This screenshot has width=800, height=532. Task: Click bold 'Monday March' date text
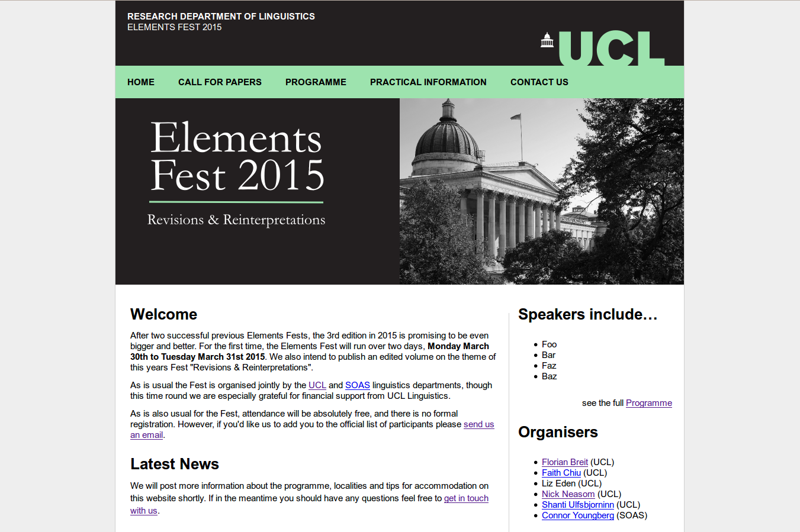tap(458, 346)
